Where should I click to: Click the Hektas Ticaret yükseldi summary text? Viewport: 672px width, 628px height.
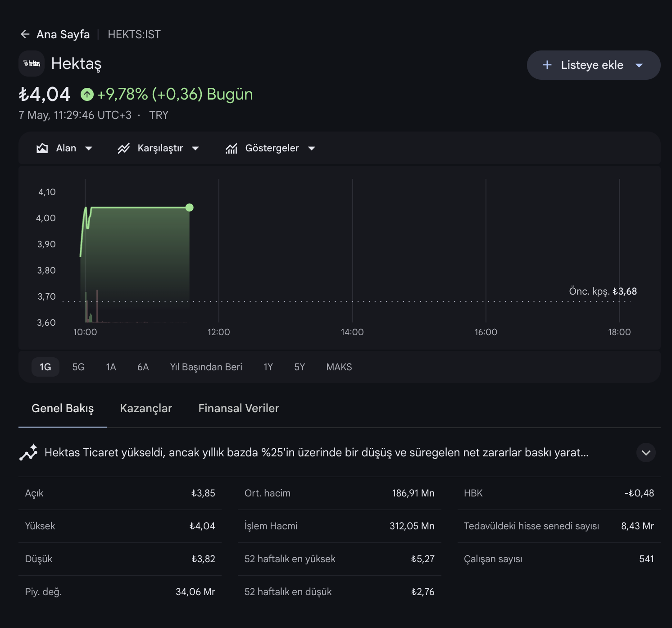(x=317, y=452)
